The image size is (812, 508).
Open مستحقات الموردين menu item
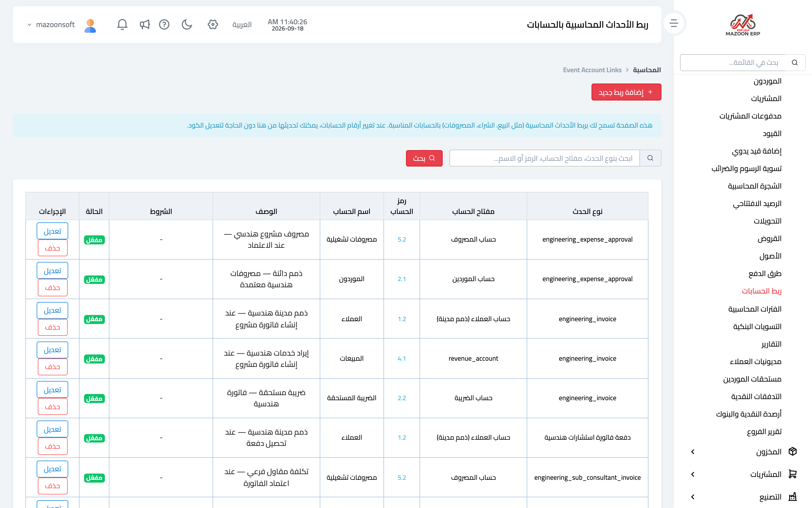pyautogui.click(x=752, y=379)
